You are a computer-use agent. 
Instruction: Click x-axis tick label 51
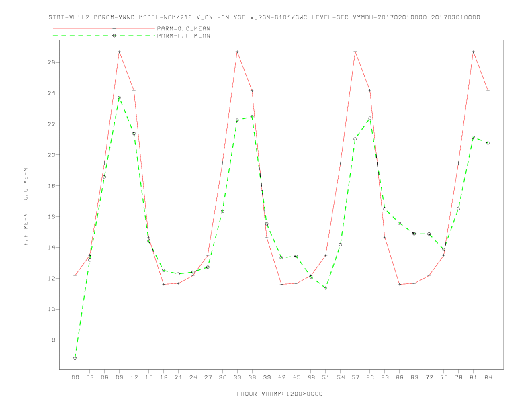tap(326, 377)
